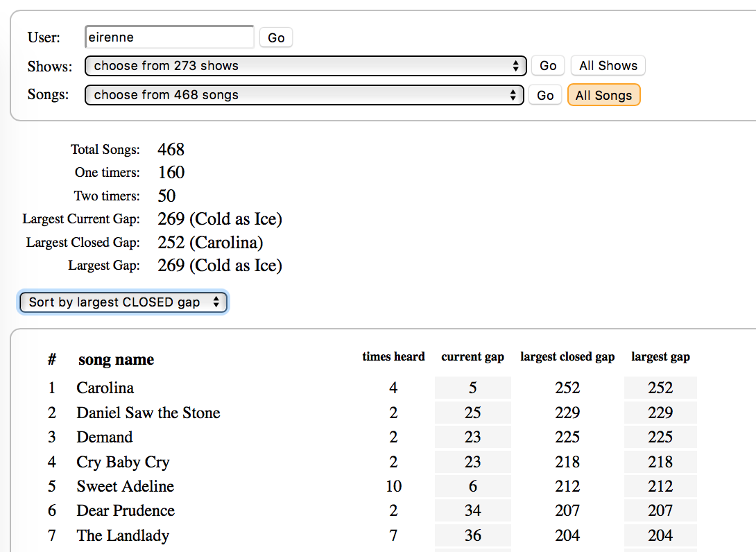This screenshot has width=756, height=552.
Task: Click the All Songs button
Action: click(603, 95)
